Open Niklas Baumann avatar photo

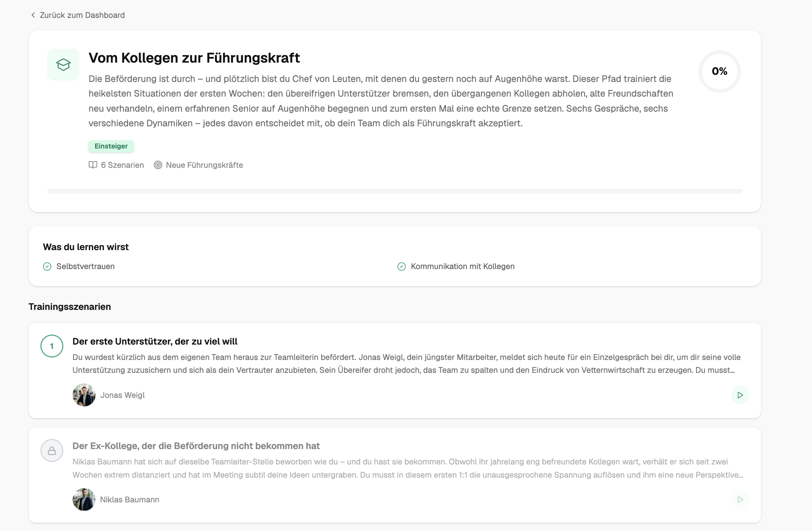click(84, 500)
